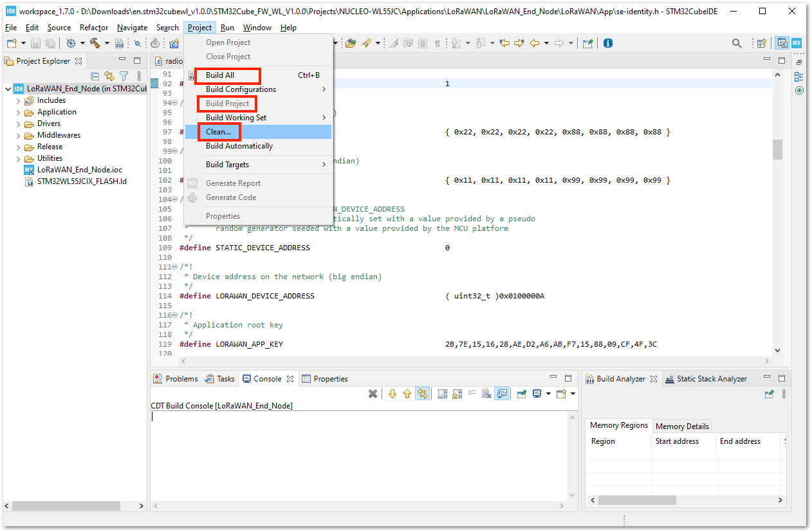
Task: Expand the Includes folder
Action: click(18, 100)
